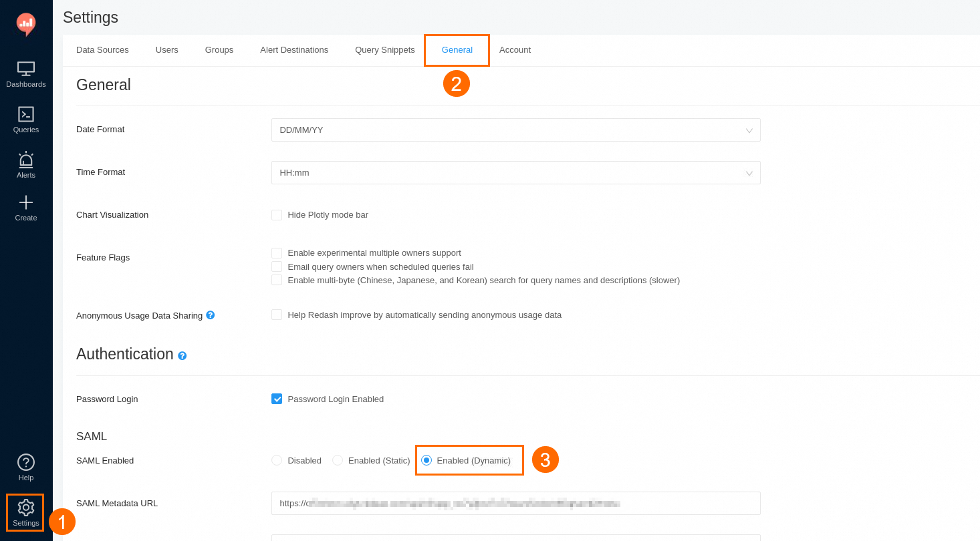Switch to the Data Sources tab
The width and height of the screenshot is (980, 541).
point(102,50)
